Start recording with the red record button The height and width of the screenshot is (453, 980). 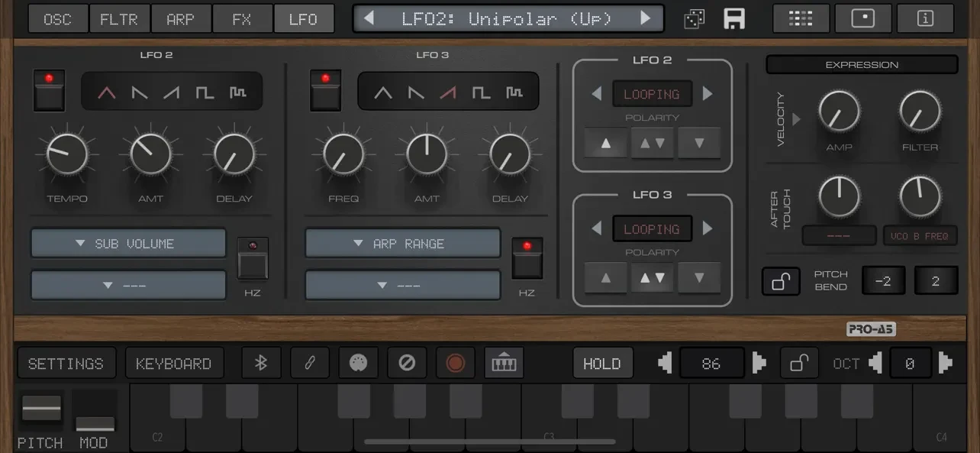point(455,363)
